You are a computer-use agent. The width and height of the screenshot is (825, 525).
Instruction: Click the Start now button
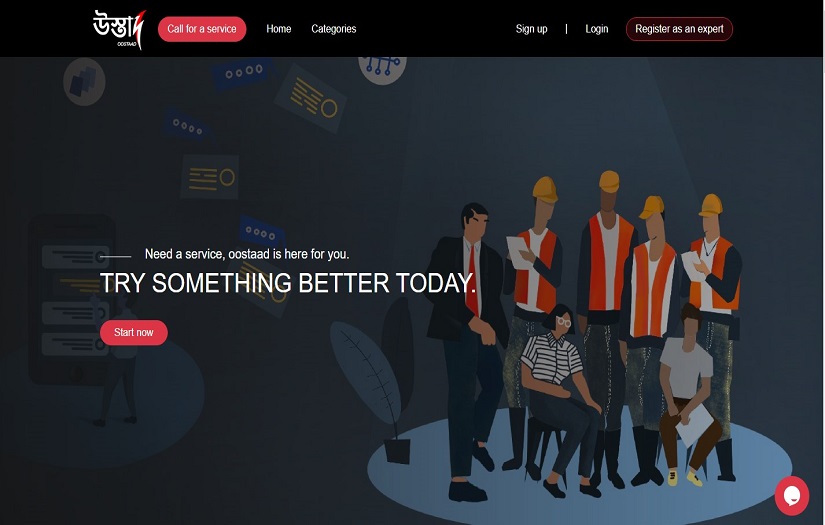(x=134, y=332)
